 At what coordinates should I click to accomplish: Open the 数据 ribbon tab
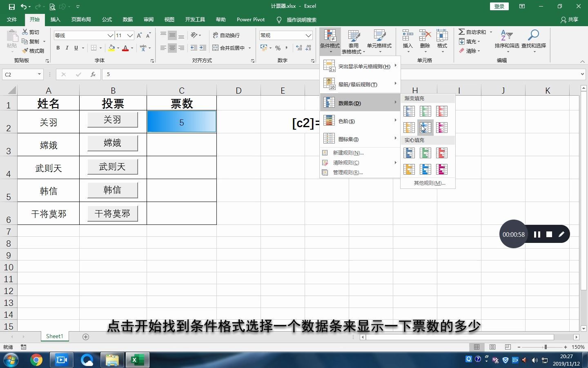pos(127,19)
